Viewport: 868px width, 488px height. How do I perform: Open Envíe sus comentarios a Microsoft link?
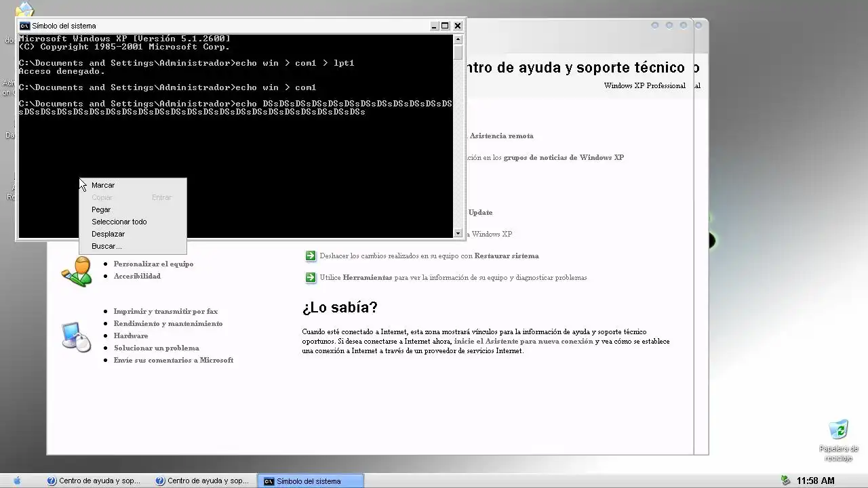tap(174, 360)
